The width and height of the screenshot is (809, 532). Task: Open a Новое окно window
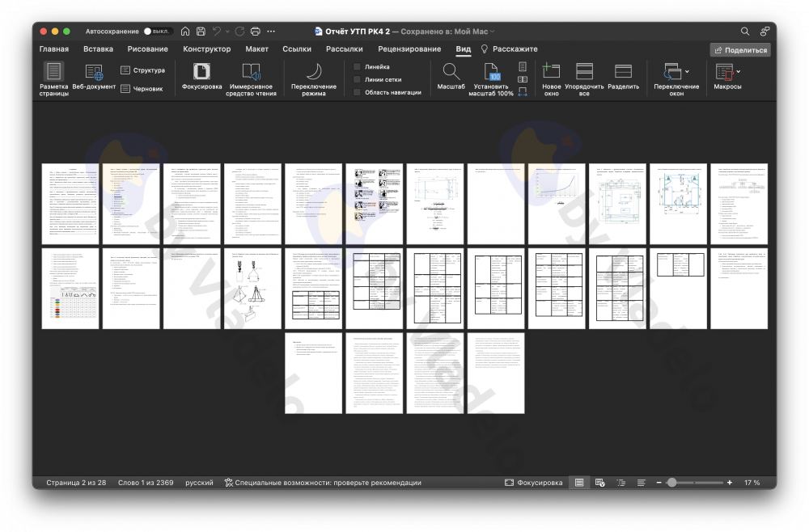click(x=551, y=71)
